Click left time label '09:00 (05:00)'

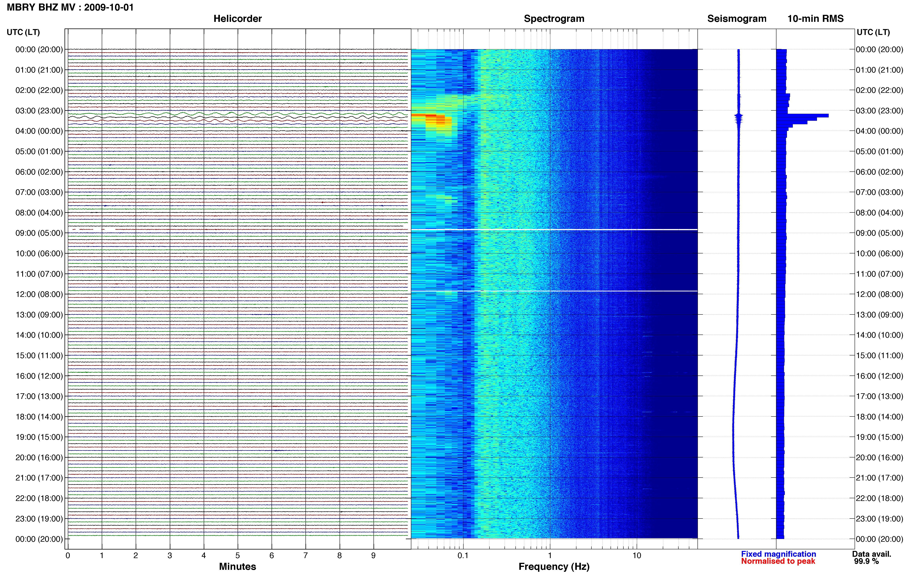[39, 233]
